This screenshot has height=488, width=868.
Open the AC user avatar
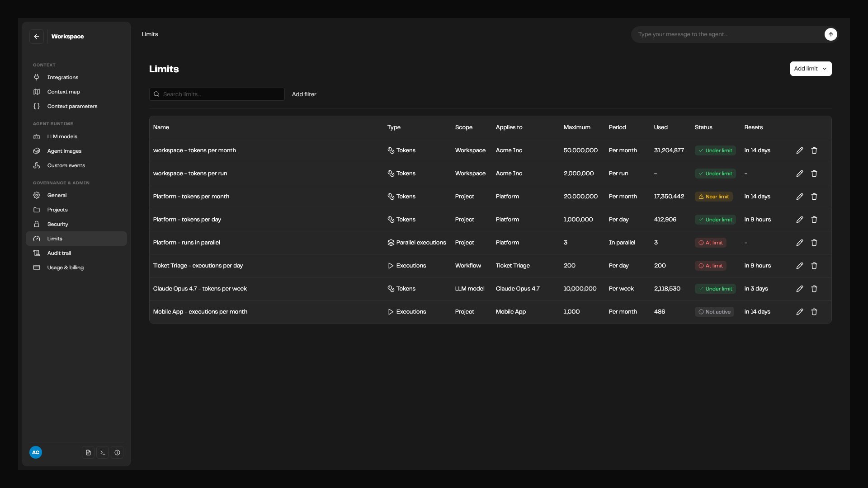[x=36, y=452]
